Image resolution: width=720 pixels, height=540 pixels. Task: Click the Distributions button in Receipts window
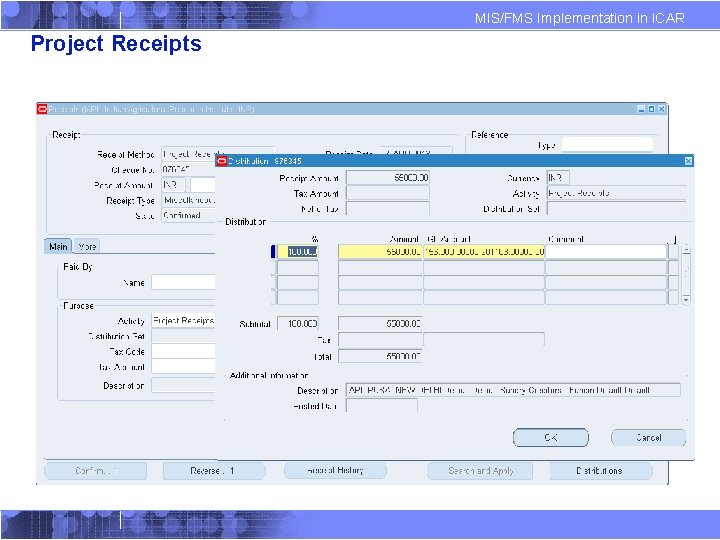pyautogui.click(x=601, y=471)
